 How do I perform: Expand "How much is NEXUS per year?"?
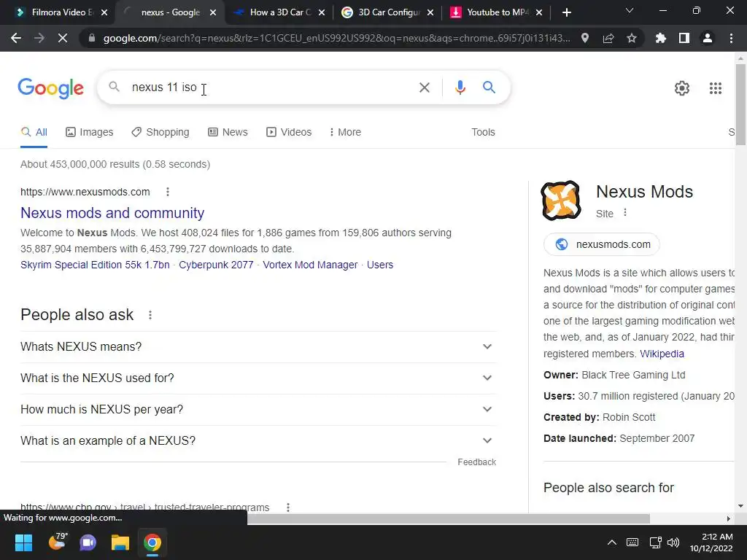coord(258,410)
